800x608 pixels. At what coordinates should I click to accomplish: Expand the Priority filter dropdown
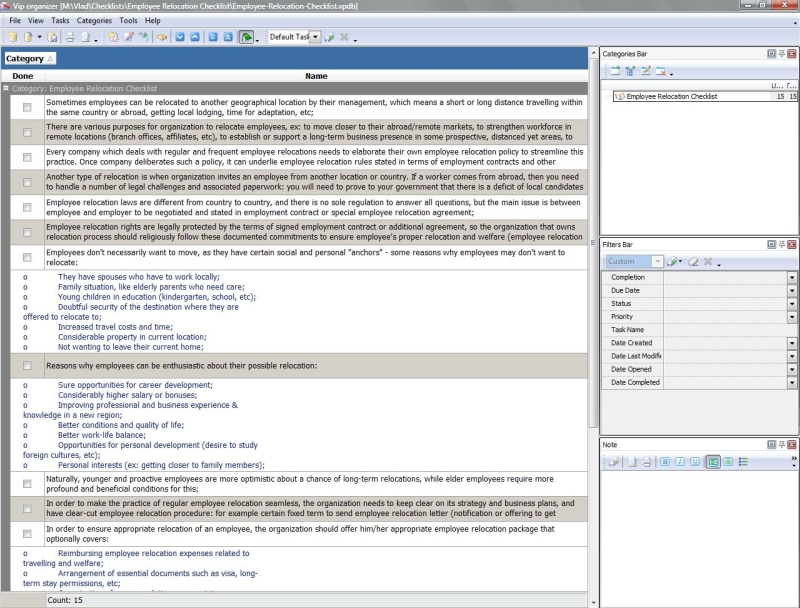point(792,317)
